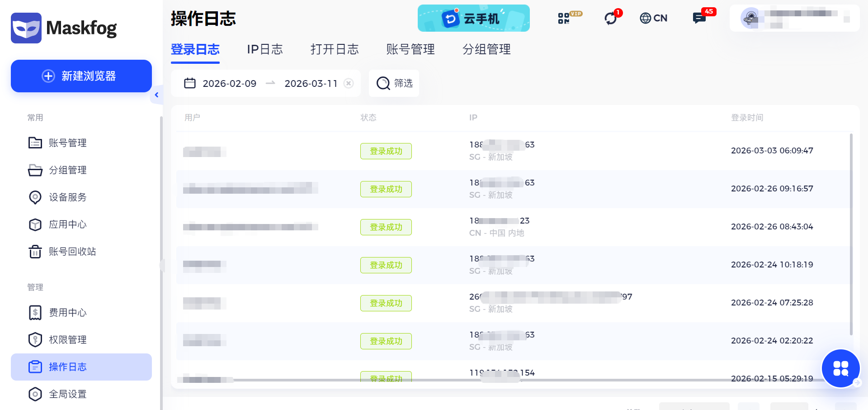Click the 账号管理 sidebar list icon
The image size is (868, 410).
(35, 143)
